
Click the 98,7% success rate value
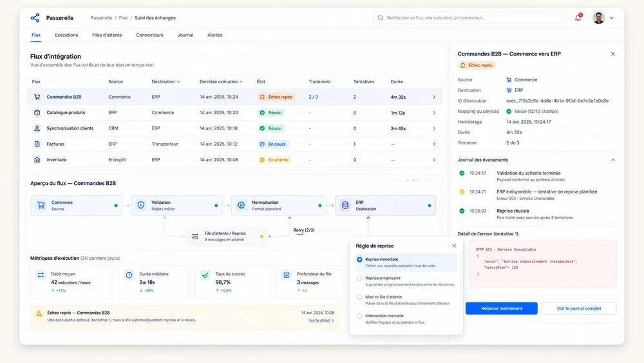223,282
